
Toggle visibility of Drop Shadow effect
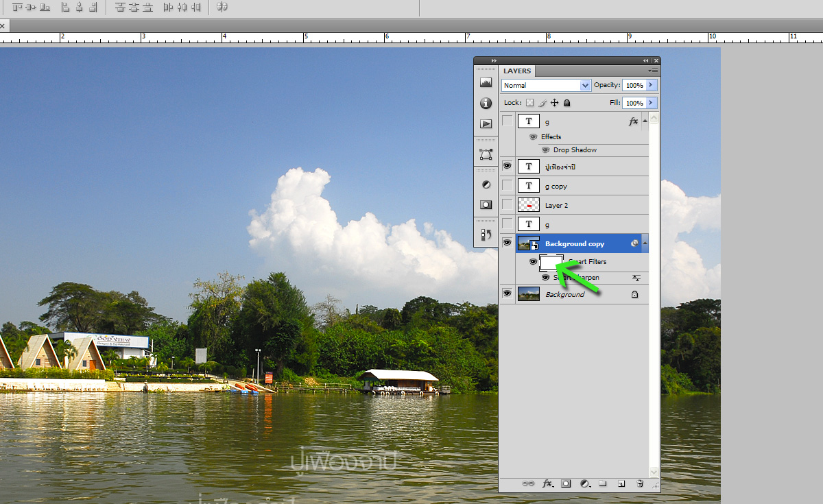[x=545, y=149]
